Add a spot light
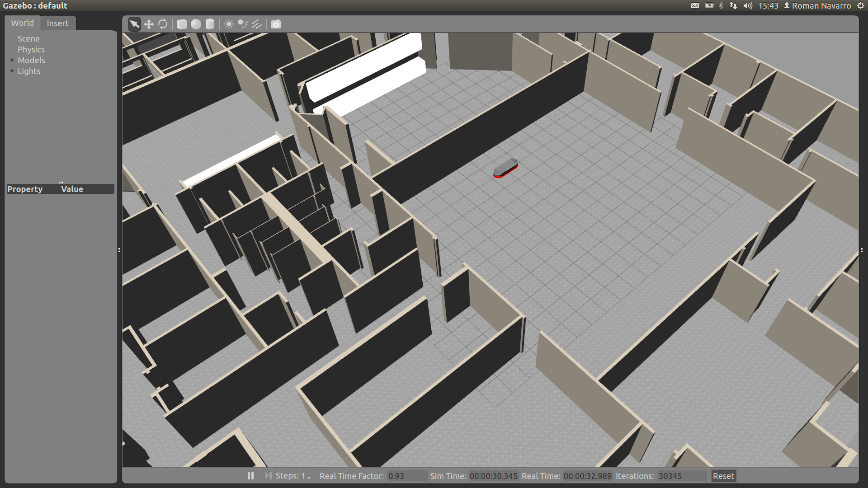 (243, 24)
